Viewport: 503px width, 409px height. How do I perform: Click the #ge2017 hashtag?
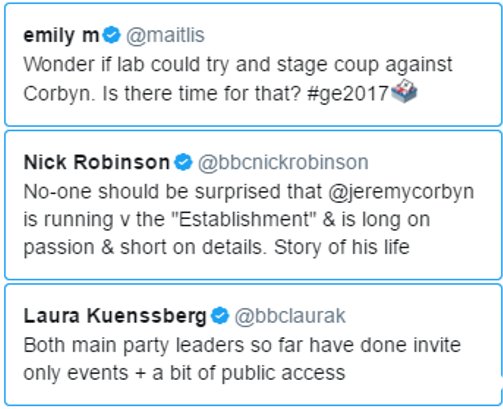[348, 93]
